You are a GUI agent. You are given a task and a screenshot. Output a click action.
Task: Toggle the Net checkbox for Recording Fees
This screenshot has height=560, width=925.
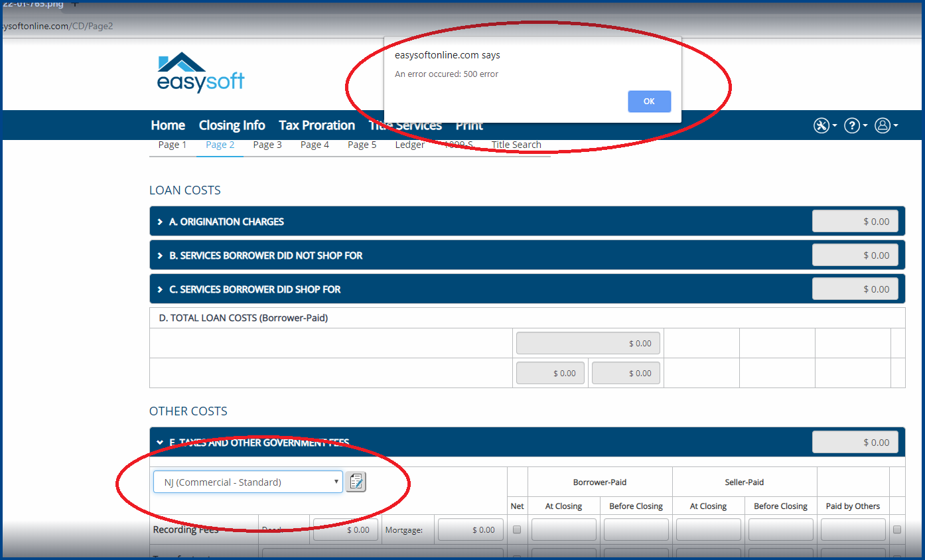[517, 529]
